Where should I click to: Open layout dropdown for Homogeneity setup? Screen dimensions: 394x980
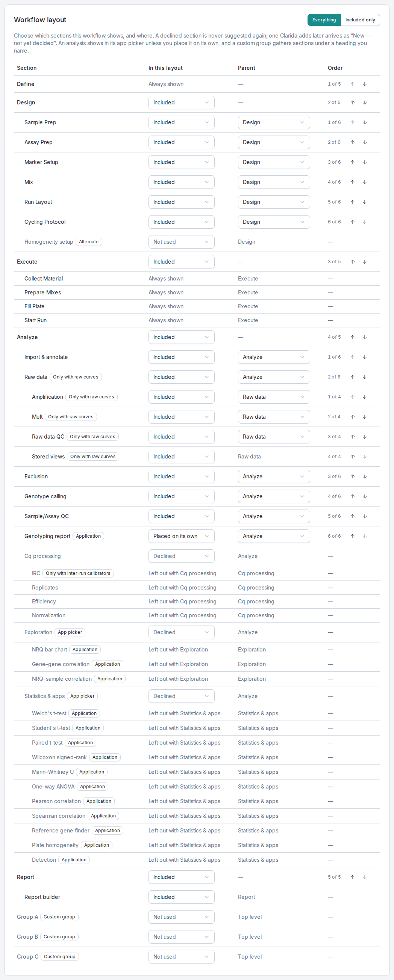(x=181, y=242)
